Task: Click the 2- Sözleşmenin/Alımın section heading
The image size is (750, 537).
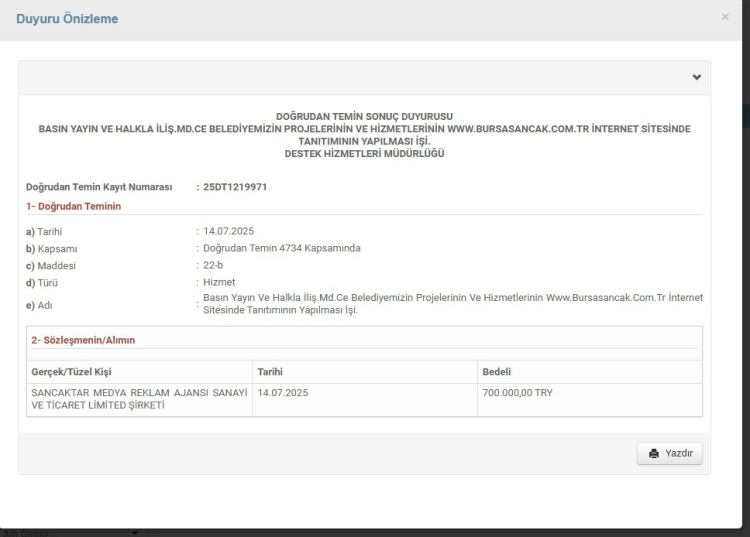Action: point(83,341)
